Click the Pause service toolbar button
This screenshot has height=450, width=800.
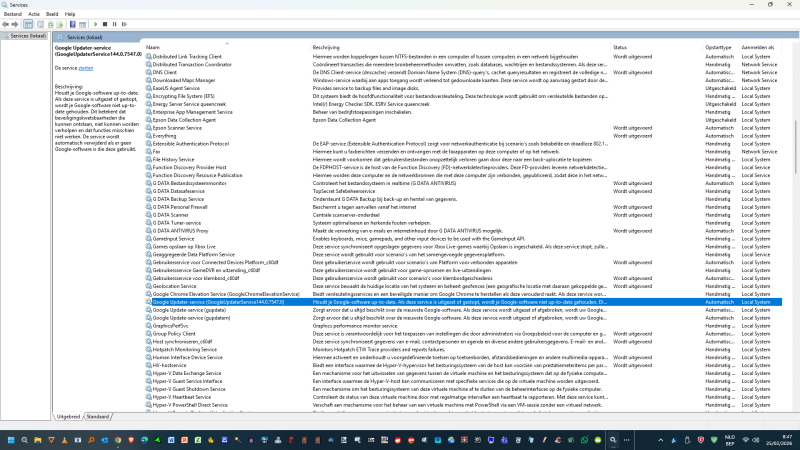point(112,23)
